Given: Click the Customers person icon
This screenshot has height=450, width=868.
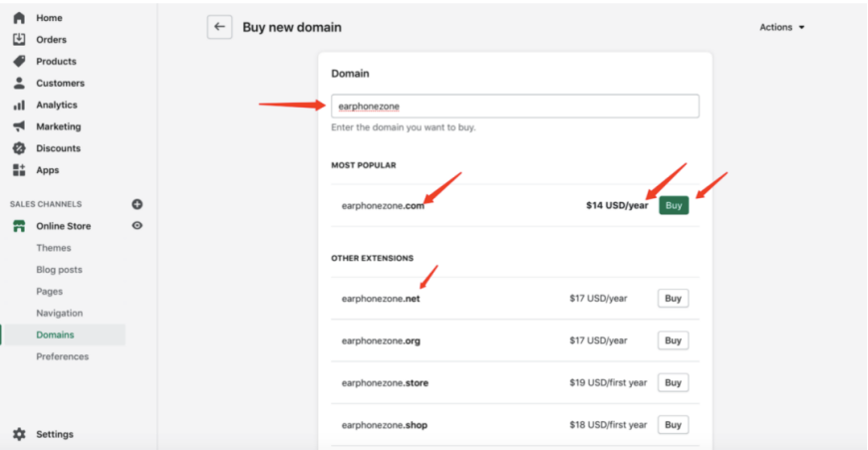Looking at the screenshot, I should pyautogui.click(x=19, y=83).
